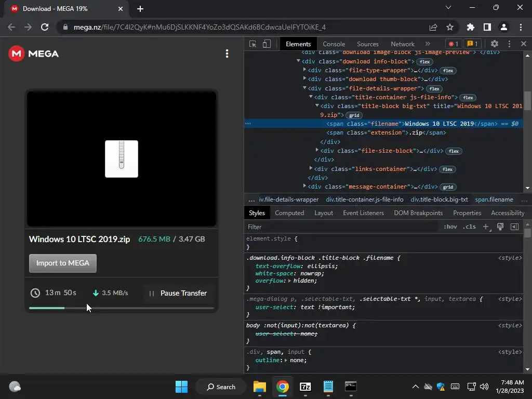
Task: Click the styles Filter input field
Action: 341,227
